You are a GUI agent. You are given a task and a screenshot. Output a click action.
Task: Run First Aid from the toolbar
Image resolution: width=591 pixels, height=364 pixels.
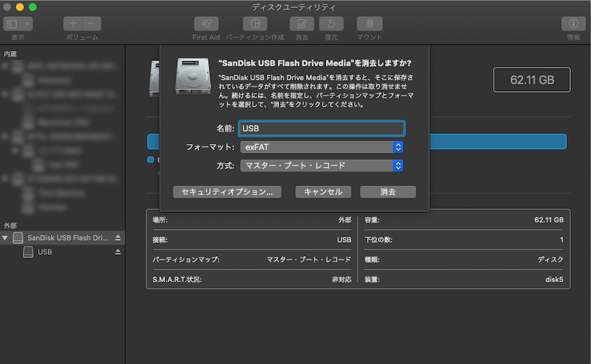[x=206, y=23]
